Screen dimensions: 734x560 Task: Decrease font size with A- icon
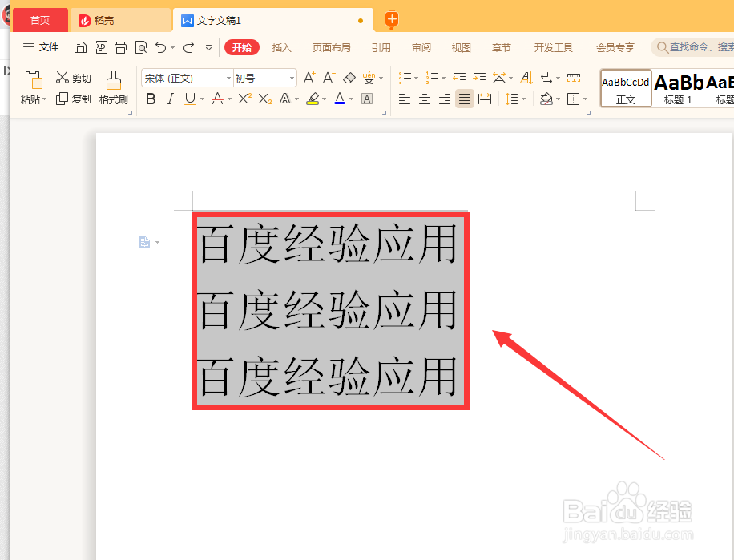click(329, 78)
